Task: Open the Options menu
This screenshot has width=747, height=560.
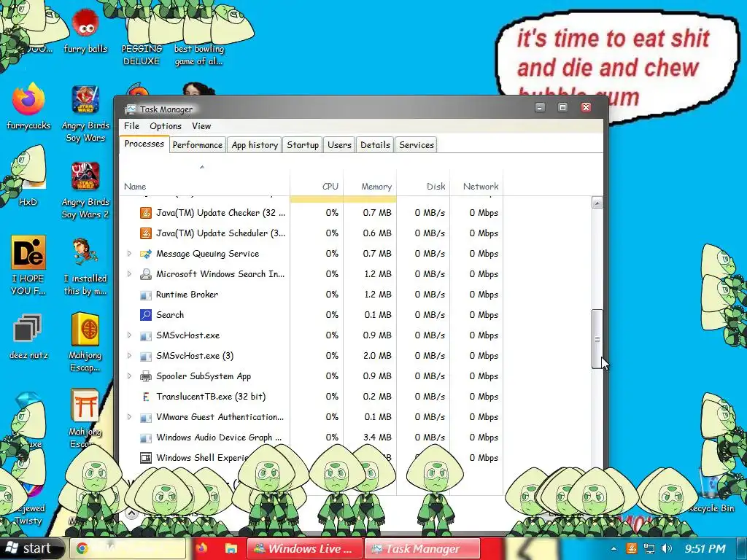Action: tap(166, 126)
